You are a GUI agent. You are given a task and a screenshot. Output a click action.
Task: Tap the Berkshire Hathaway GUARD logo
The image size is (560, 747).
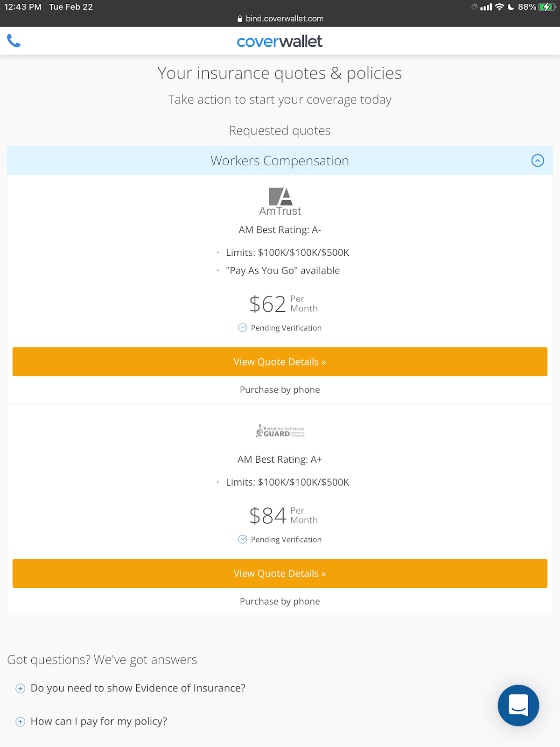coord(280,431)
